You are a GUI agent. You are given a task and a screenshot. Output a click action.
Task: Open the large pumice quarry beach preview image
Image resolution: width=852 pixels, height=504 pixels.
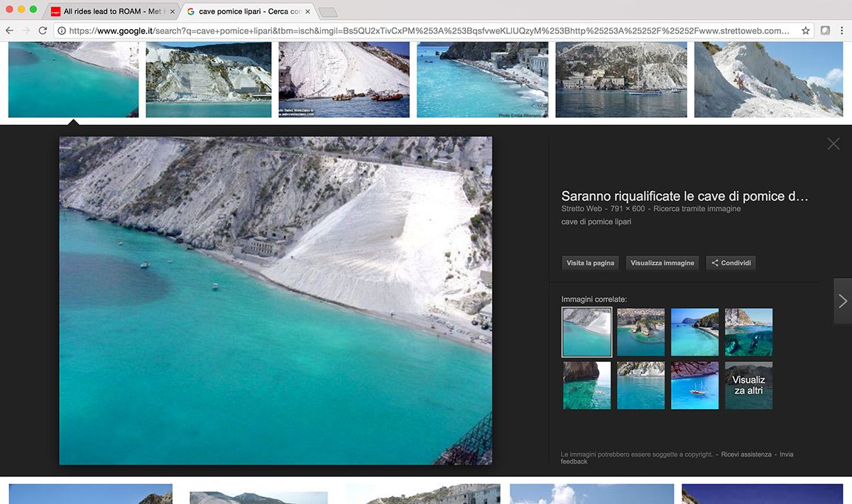(x=275, y=300)
